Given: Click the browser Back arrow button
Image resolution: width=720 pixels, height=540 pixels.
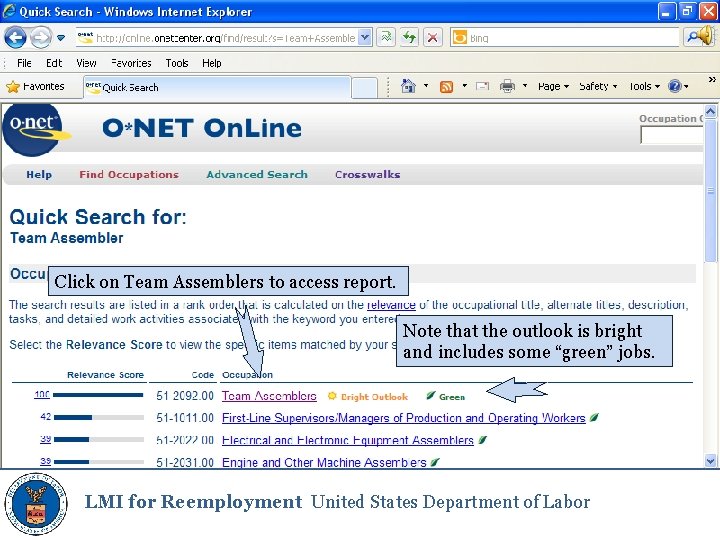Looking at the screenshot, I should [x=15, y=37].
